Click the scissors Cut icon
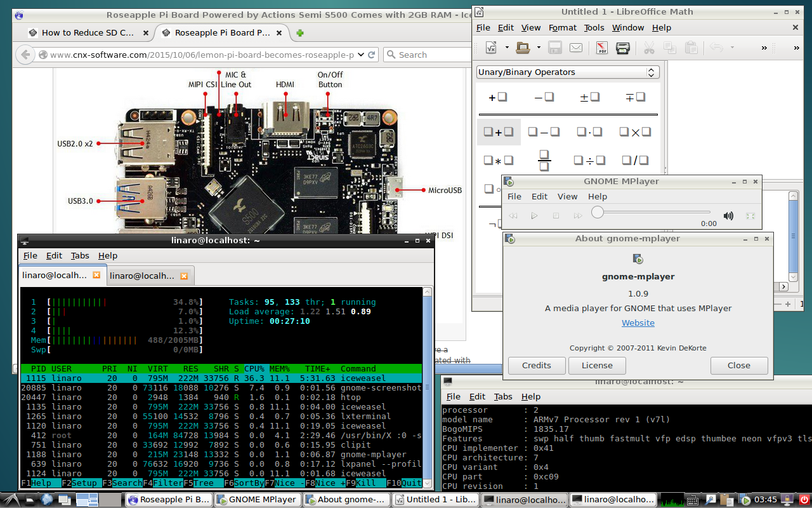The image size is (812, 508). tap(649, 48)
